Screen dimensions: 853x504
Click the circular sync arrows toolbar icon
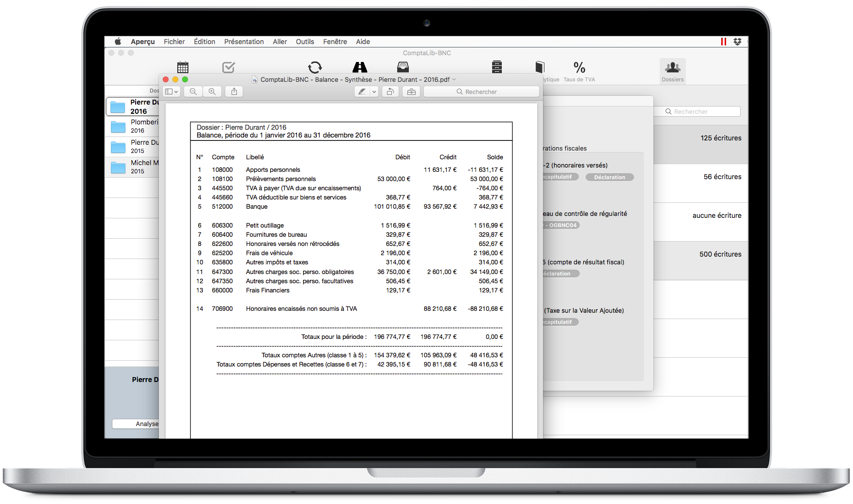[x=315, y=67]
